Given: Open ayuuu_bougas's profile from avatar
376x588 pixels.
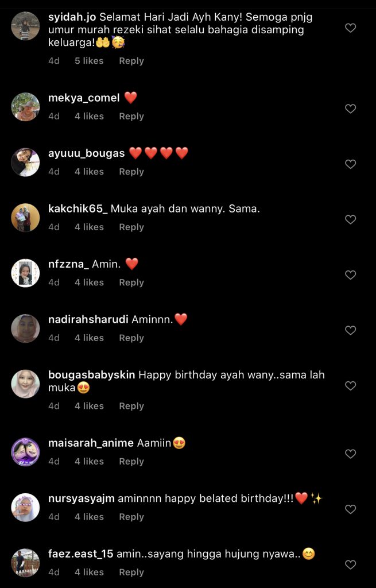Looking at the screenshot, I should tap(25, 163).
